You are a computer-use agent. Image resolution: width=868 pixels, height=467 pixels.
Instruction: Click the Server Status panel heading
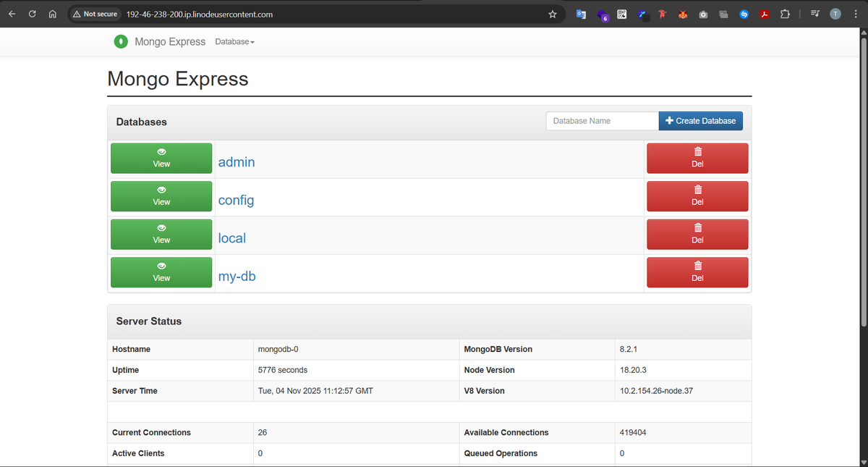[x=149, y=321]
